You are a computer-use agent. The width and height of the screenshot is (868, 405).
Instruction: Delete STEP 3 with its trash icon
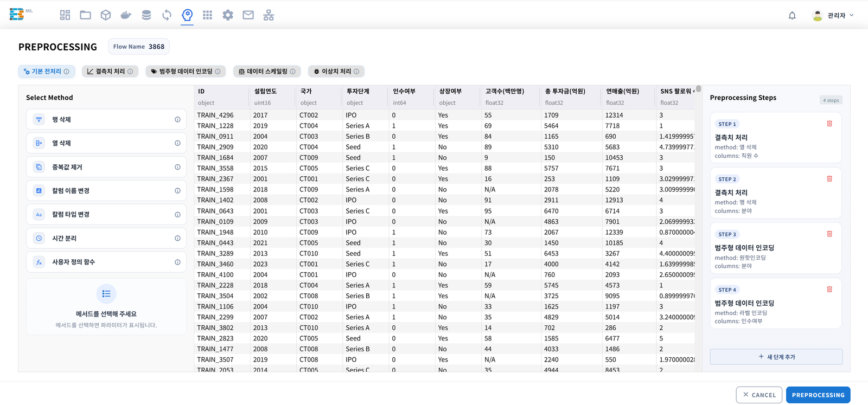[x=829, y=234]
